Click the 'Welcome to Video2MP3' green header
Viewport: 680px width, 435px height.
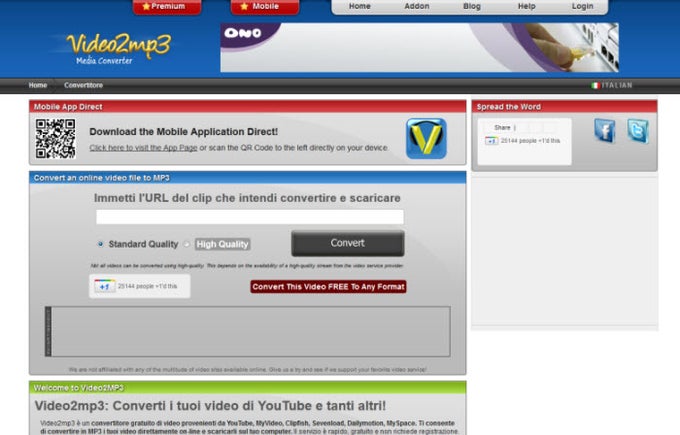point(248,388)
